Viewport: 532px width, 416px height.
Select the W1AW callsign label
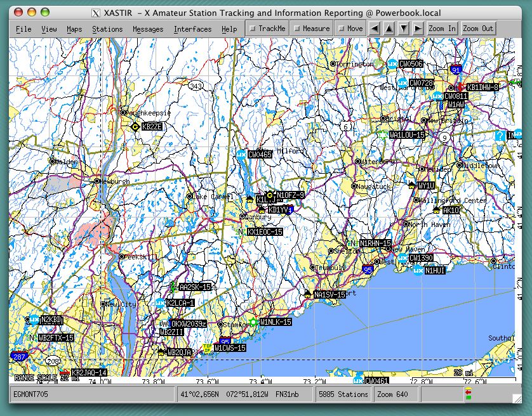(x=456, y=105)
